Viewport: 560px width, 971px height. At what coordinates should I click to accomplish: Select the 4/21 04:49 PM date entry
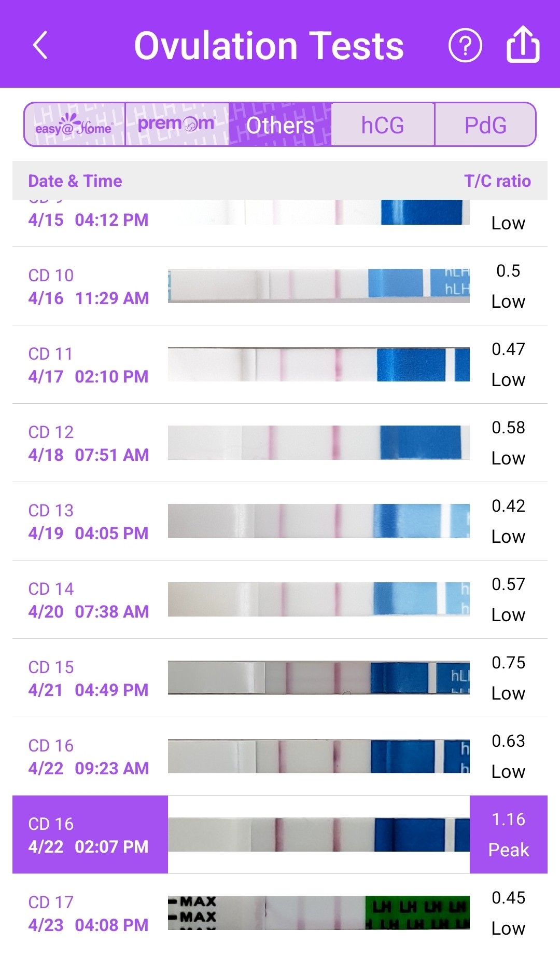click(x=89, y=679)
